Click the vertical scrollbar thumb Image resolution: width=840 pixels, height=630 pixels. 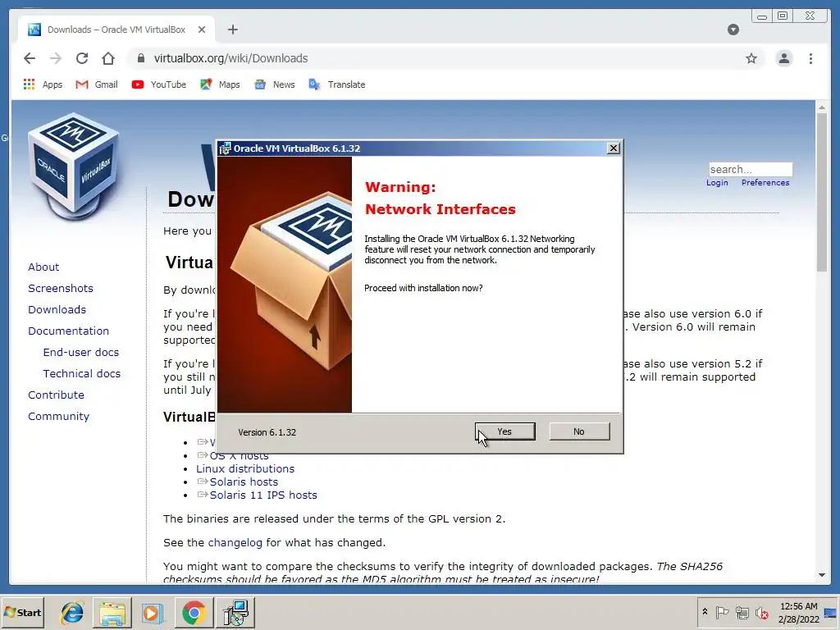pyautogui.click(x=822, y=193)
